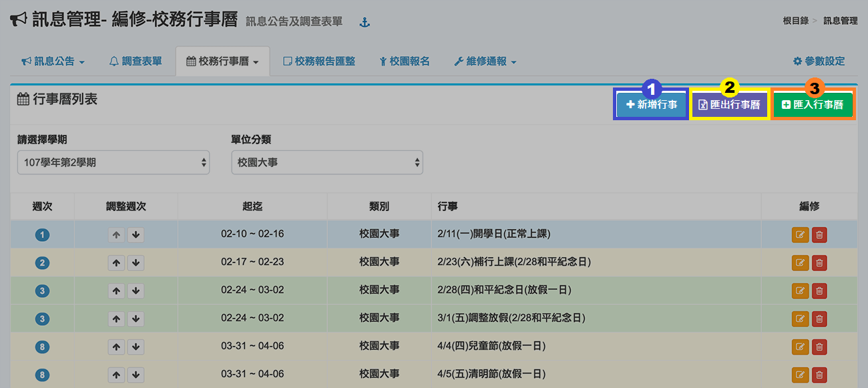Go to the 校園報名 tab
Screen dimensions: 868x388
(405, 61)
